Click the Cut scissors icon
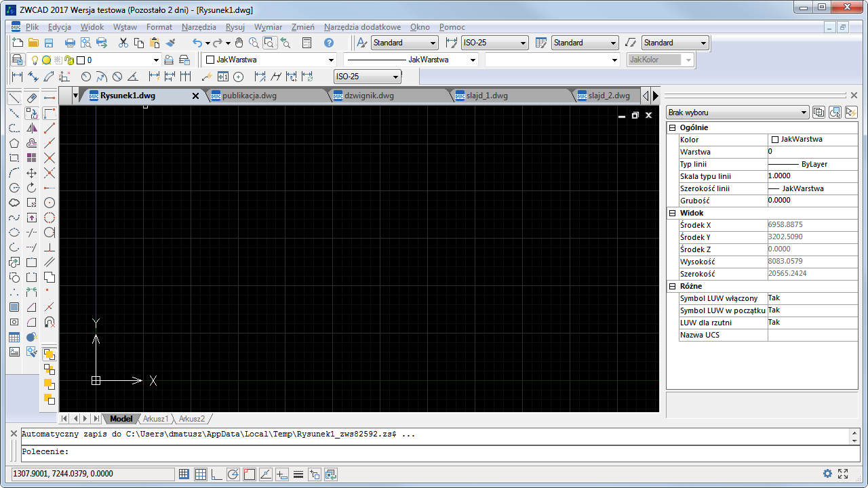868x488 pixels. click(x=123, y=43)
